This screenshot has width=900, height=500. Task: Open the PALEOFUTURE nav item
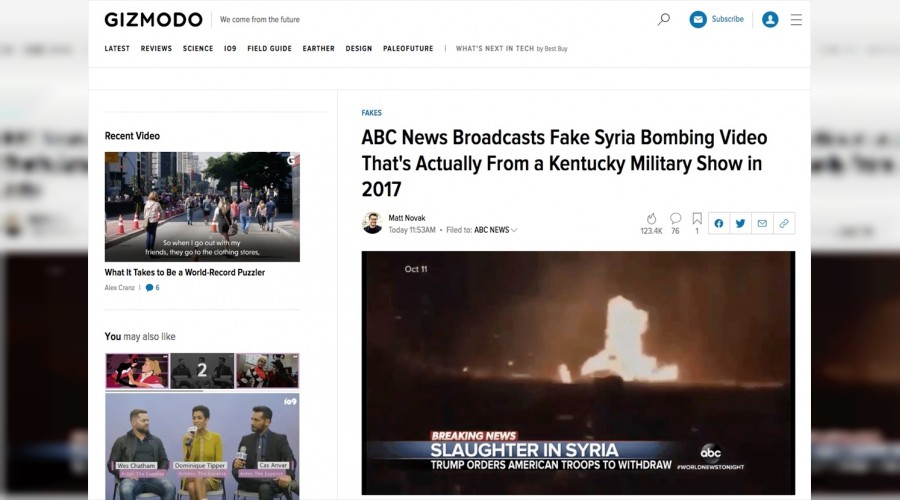pos(408,49)
